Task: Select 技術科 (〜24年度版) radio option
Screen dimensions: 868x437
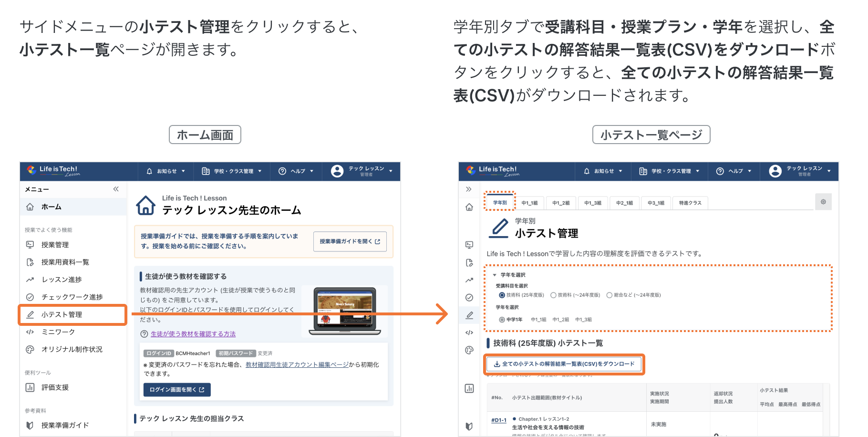Action: pos(553,295)
